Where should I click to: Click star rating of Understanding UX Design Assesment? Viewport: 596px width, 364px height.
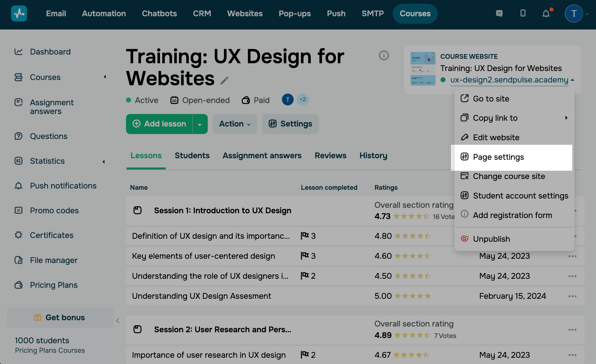(x=412, y=296)
